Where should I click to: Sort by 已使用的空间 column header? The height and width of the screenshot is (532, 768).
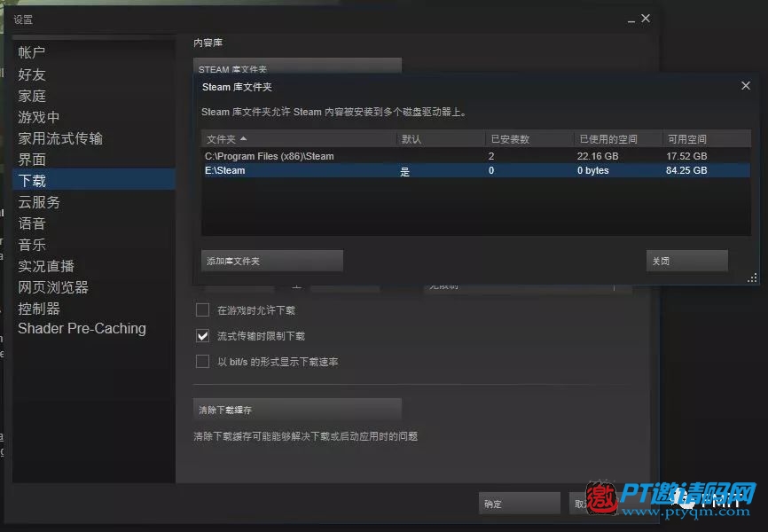pyautogui.click(x=618, y=139)
